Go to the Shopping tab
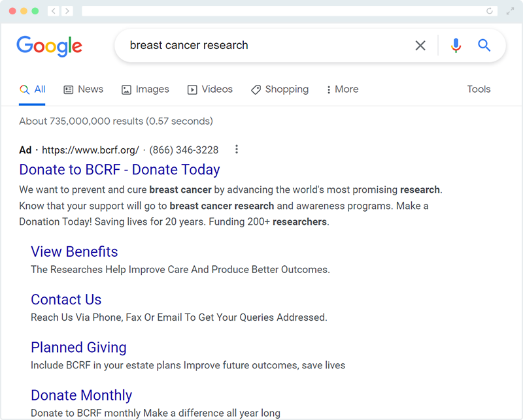 tap(280, 89)
